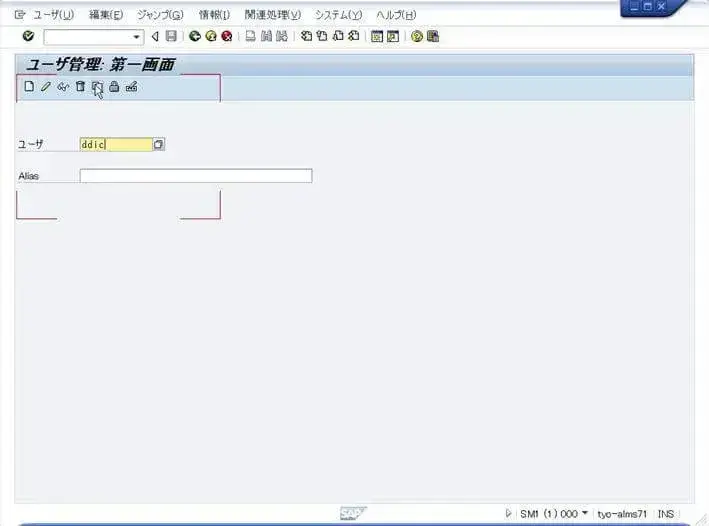
Task: Click the Save diskette icon
Action: pos(171,36)
